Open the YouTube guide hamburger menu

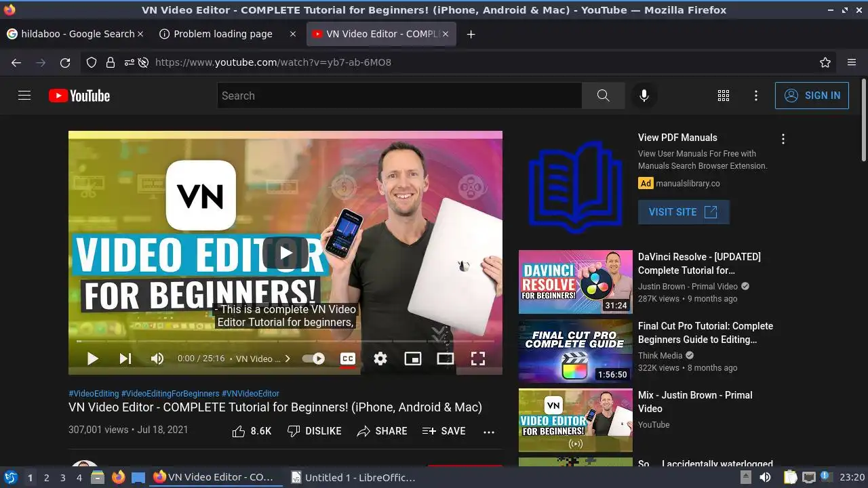coord(24,96)
